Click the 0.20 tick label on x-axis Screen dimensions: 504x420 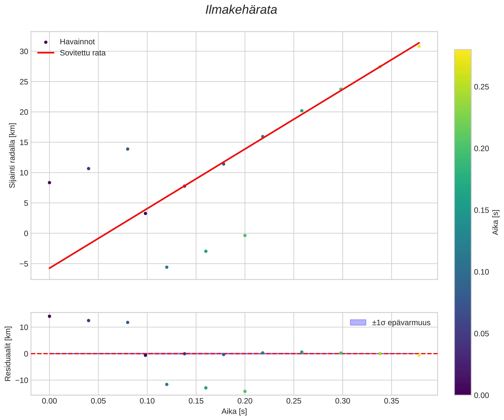(245, 401)
